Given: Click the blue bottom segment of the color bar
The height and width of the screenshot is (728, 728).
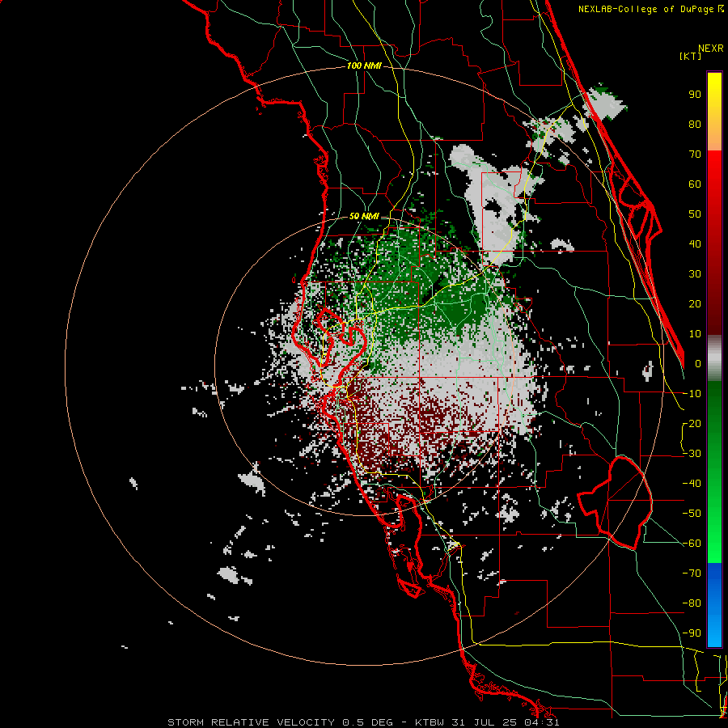Looking at the screenshot, I should coord(714,605).
